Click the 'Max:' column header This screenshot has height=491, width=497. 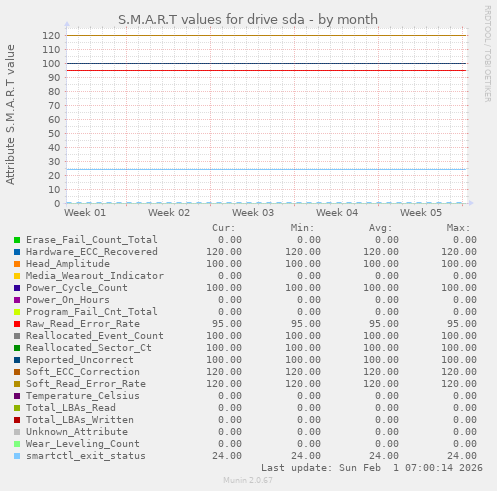458,228
